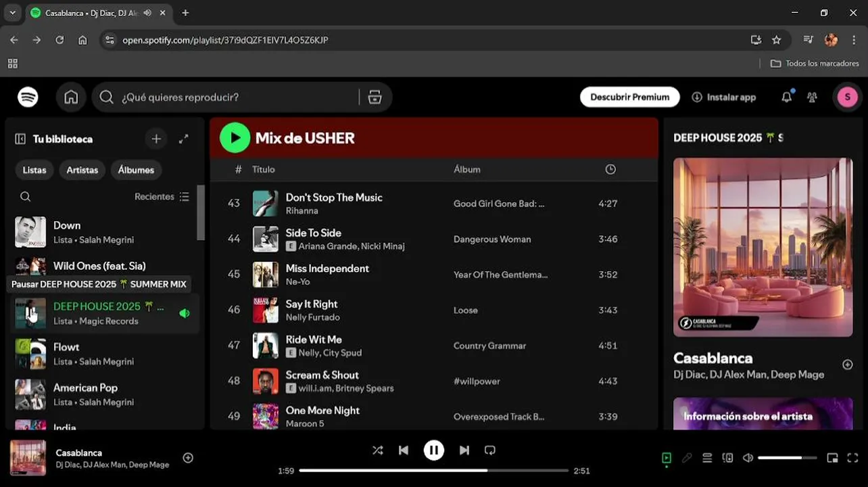Open Dangerous Woman album link
Screen dimensions: 868x487
[492, 239]
